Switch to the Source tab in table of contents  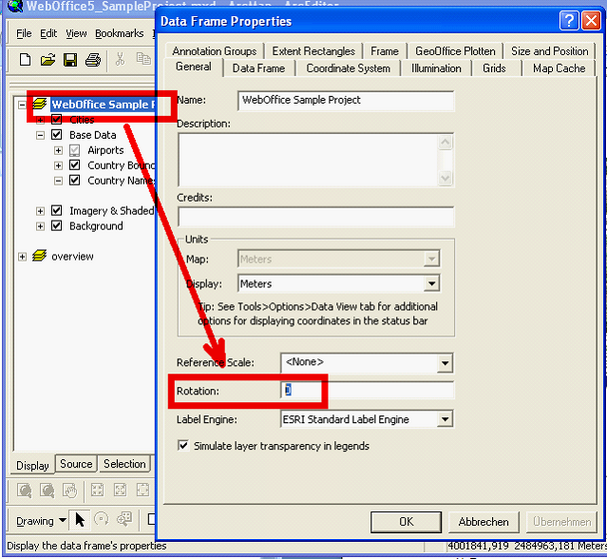point(76,464)
